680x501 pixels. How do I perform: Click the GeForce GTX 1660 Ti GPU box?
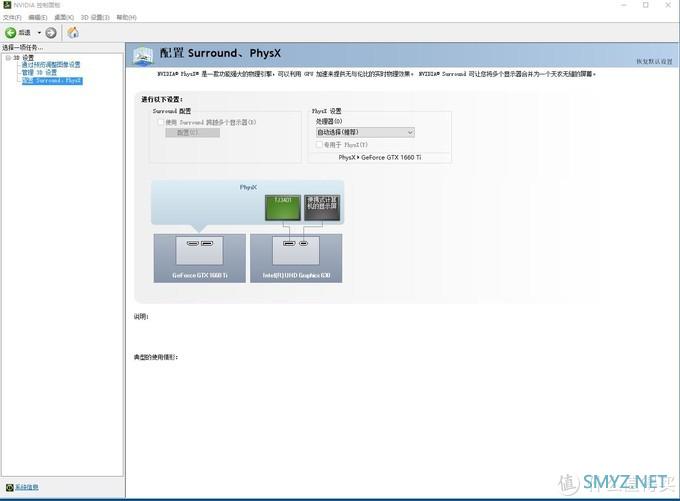(x=199, y=258)
